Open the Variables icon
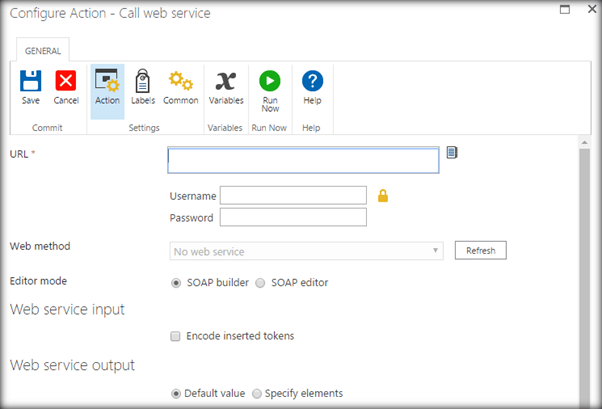The height and width of the screenshot is (409, 602). (226, 86)
